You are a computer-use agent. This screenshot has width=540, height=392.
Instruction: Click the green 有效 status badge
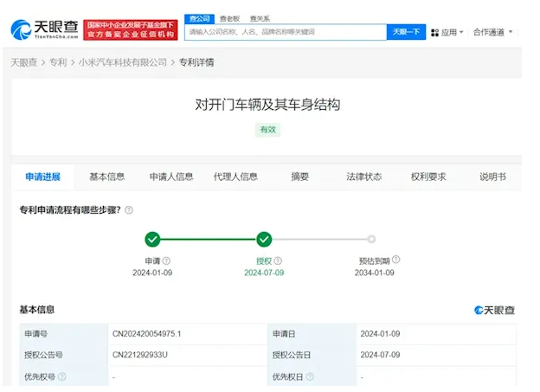[268, 130]
